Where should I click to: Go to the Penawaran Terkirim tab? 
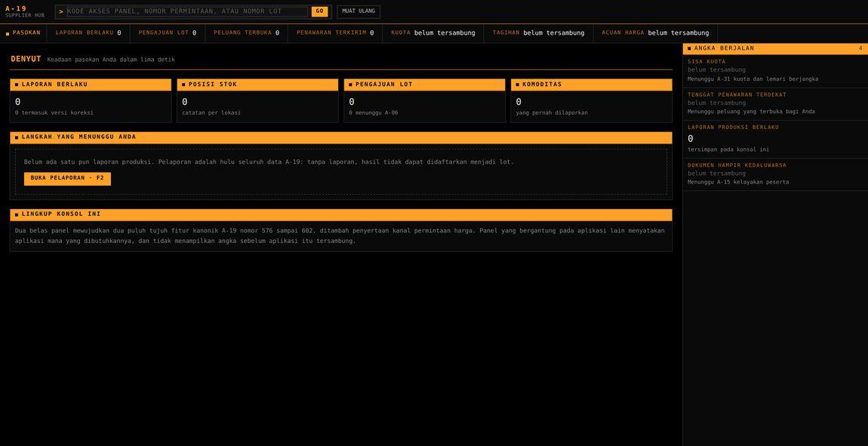pos(335,33)
